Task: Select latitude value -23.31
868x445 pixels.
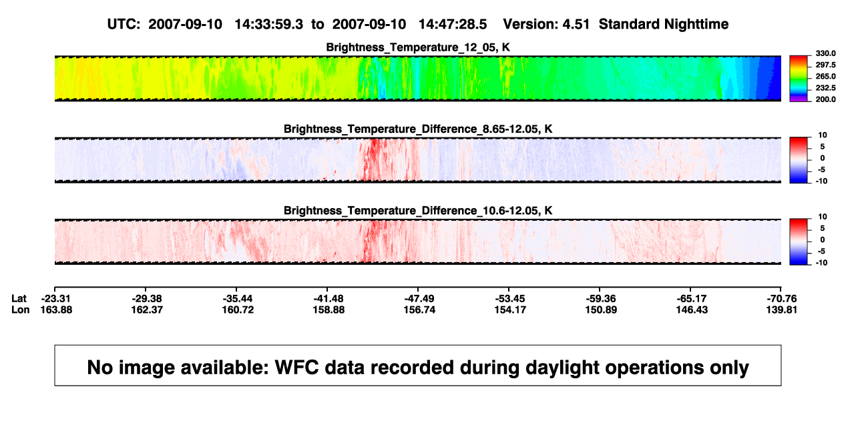Action: pyautogui.click(x=55, y=298)
